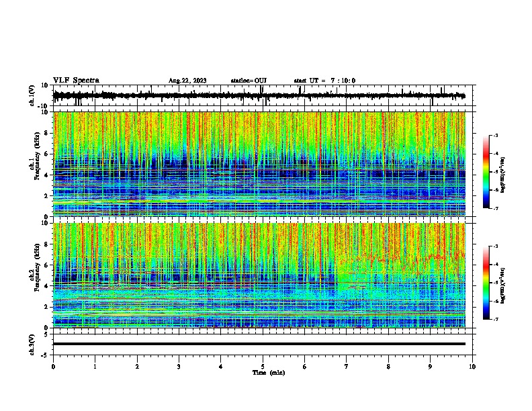Click the "Time (min)" axis label
Image resolution: width=532 pixels, height=411 pixels.
[x=269, y=373]
